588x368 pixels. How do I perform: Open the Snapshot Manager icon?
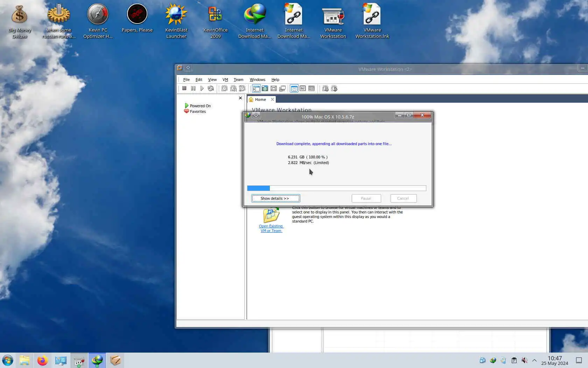(242, 88)
